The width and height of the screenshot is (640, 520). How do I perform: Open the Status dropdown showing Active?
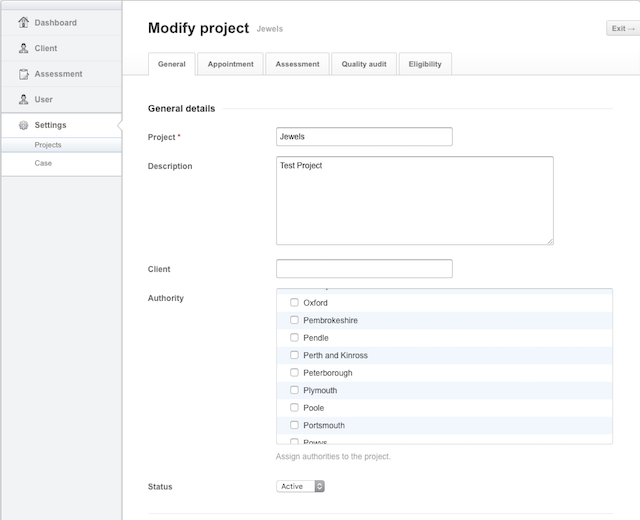pyautogui.click(x=301, y=487)
